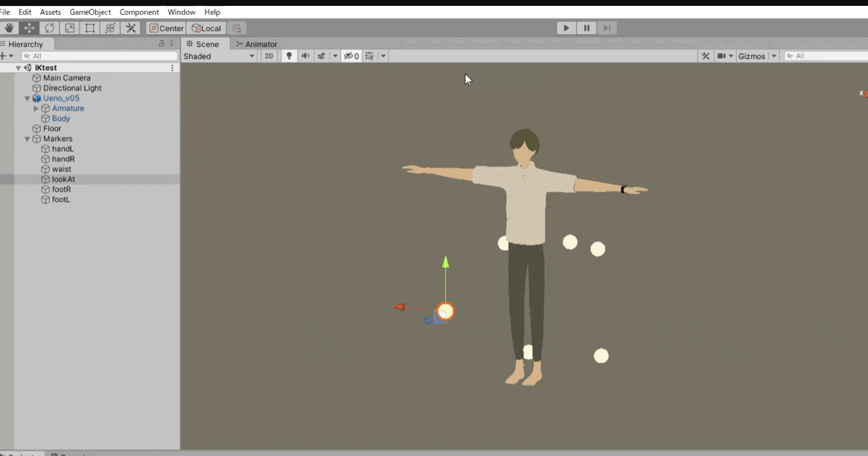
Task: Collapse the Ueno_v05 object
Action: 27,98
